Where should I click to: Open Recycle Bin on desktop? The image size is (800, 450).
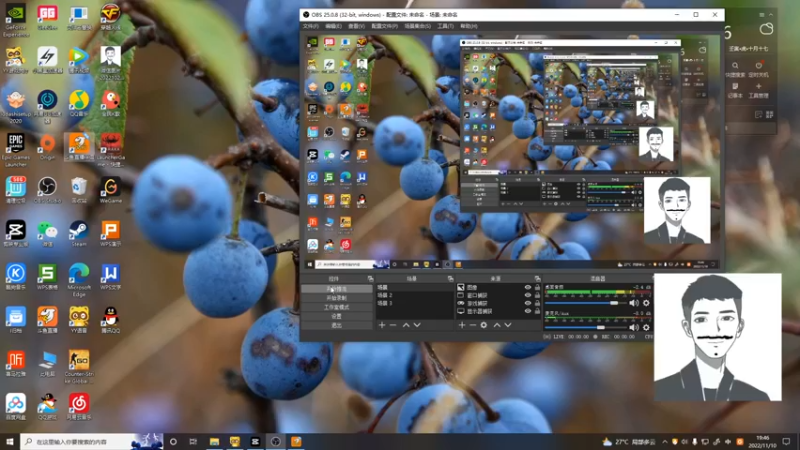79,189
